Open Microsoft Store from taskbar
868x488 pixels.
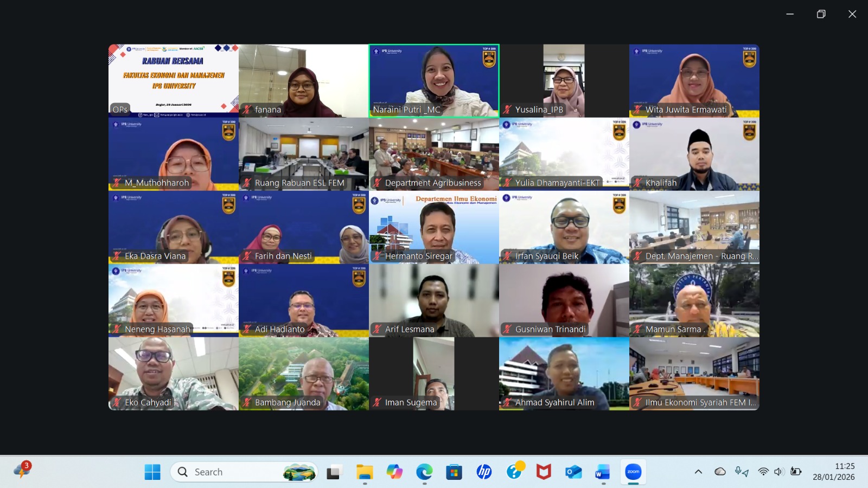click(x=454, y=472)
